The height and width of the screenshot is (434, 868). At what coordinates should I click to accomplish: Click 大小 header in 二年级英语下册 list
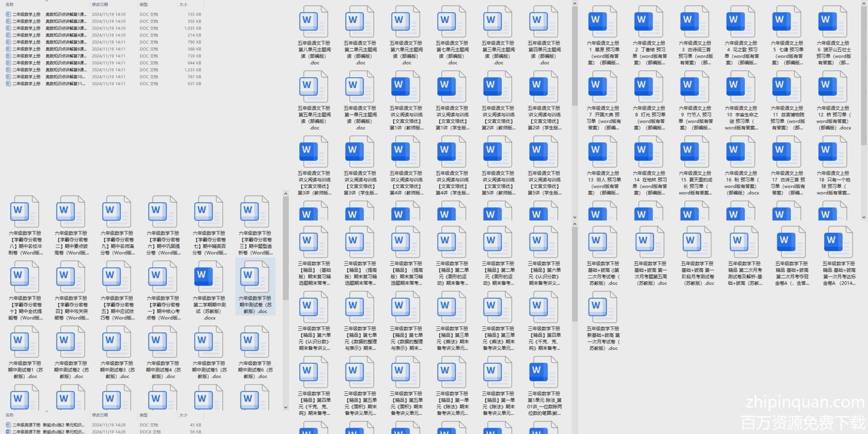point(184,415)
